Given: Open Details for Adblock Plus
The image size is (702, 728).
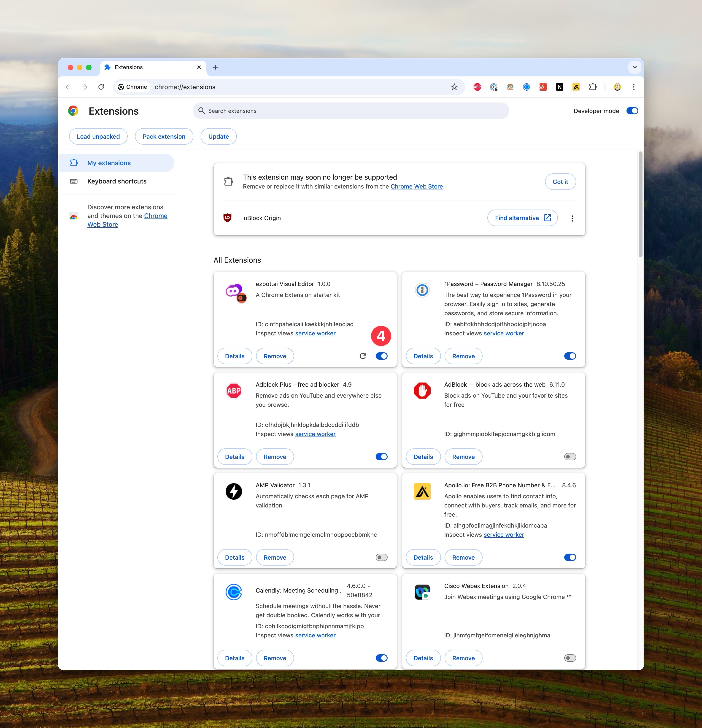Looking at the screenshot, I should pos(235,456).
